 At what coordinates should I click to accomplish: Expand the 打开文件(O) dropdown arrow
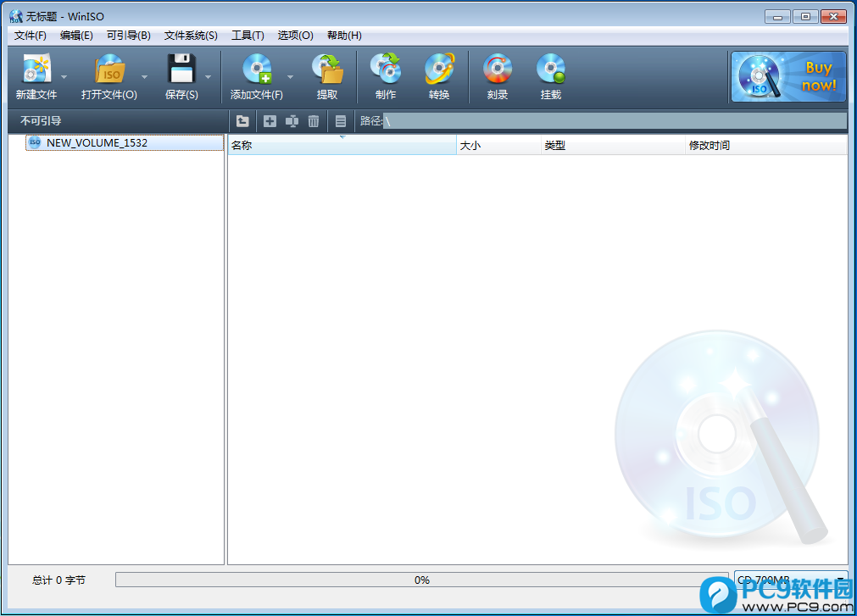tap(144, 77)
